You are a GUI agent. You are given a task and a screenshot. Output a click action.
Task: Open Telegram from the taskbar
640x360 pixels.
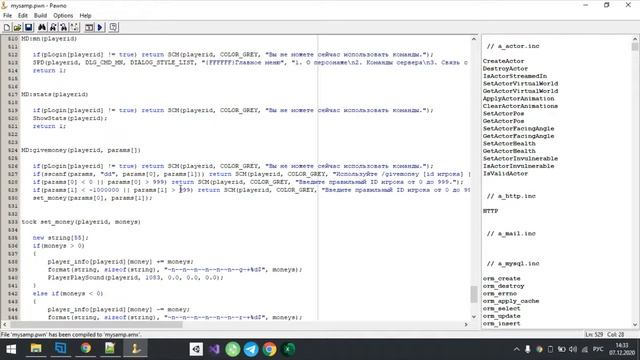(x=251, y=349)
